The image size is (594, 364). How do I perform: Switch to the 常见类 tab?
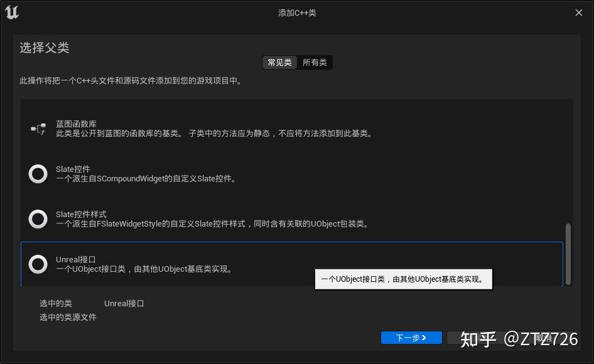coord(279,62)
